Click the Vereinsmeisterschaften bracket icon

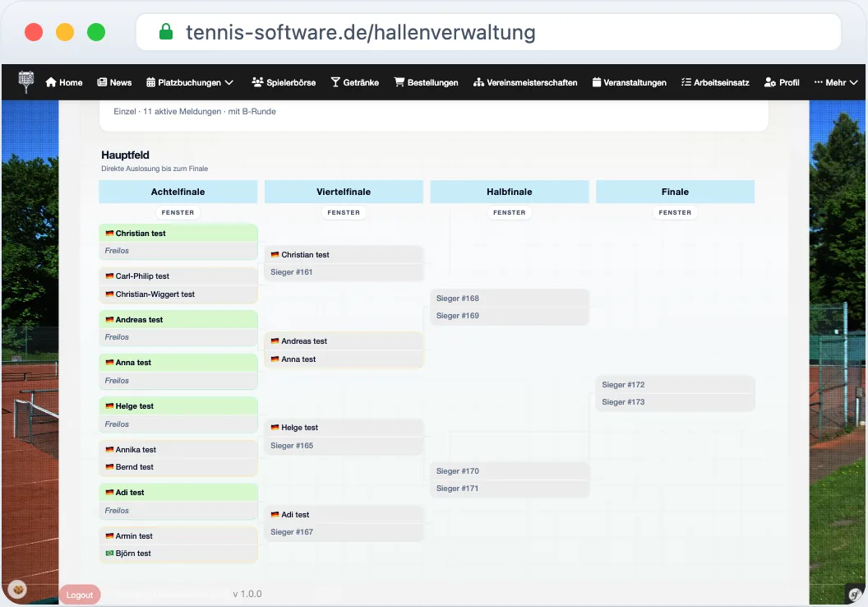click(x=479, y=82)
